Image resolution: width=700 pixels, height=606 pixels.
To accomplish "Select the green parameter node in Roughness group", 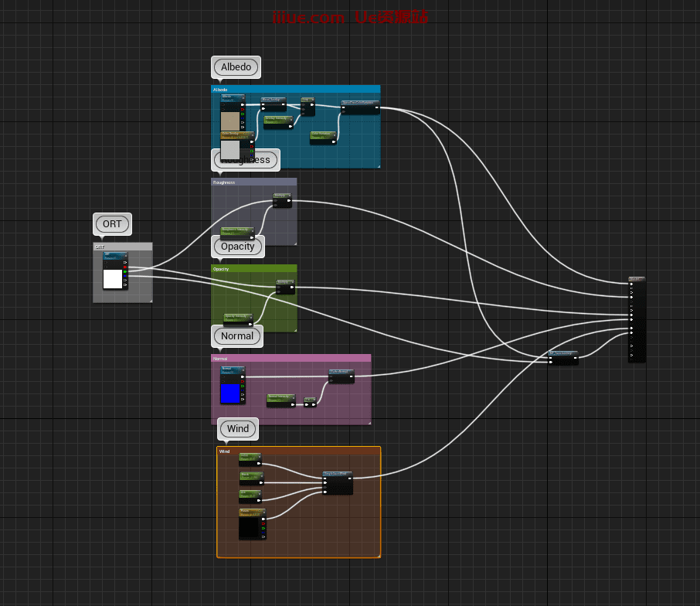I will pyautogui.click(x=237, y=231).
